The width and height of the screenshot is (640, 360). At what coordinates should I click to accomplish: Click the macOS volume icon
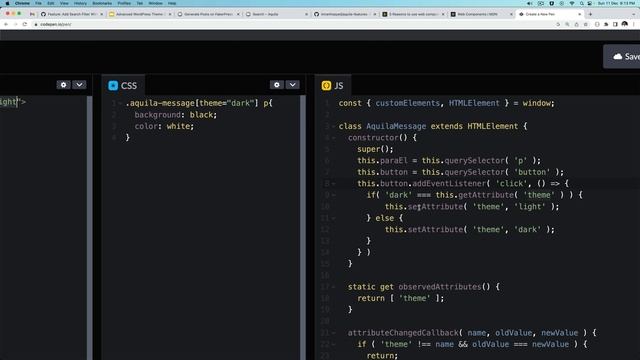click(529, 3)
